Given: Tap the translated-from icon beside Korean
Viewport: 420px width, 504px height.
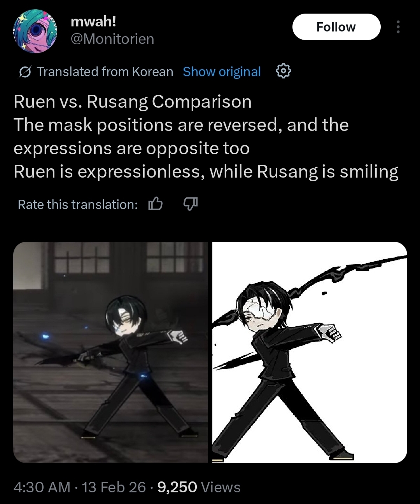Looking at the screenshot, I should coord(25,72).
